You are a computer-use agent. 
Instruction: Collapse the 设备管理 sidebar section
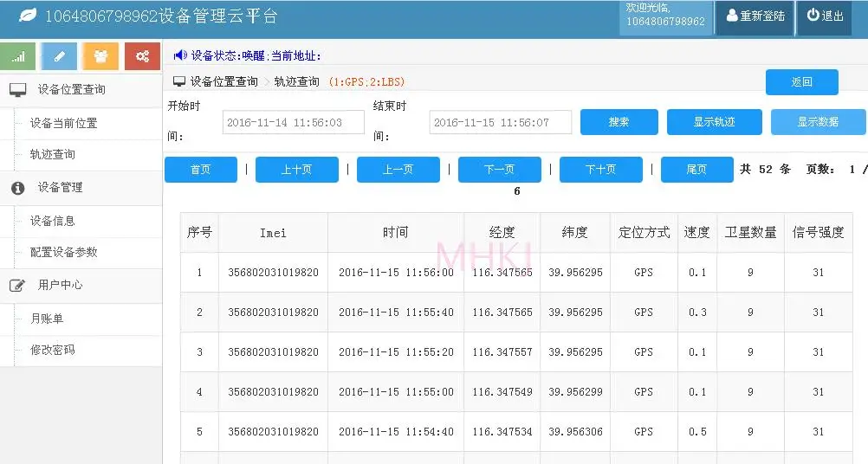81,188
